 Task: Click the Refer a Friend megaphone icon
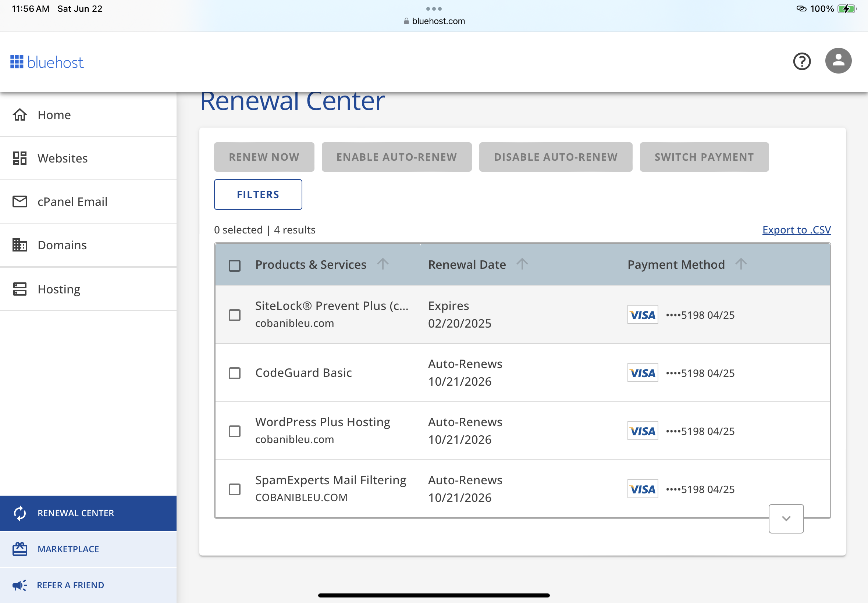coord(19,585)
